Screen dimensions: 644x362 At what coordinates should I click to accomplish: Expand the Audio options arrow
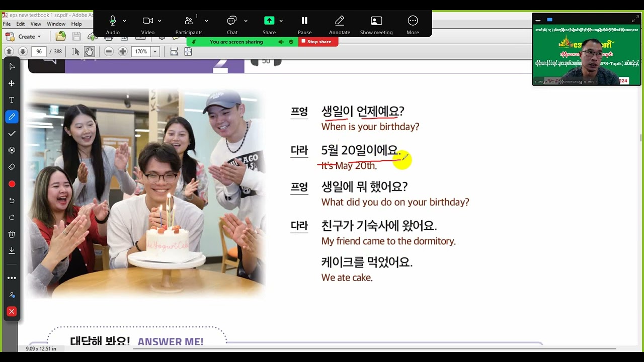click(124, 21)
